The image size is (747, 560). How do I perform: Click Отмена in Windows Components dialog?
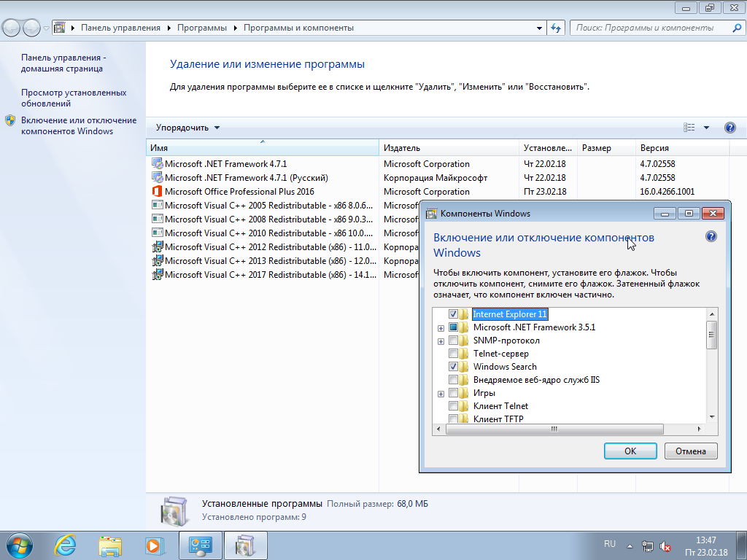pyautogui.click(x=691, y=451)
